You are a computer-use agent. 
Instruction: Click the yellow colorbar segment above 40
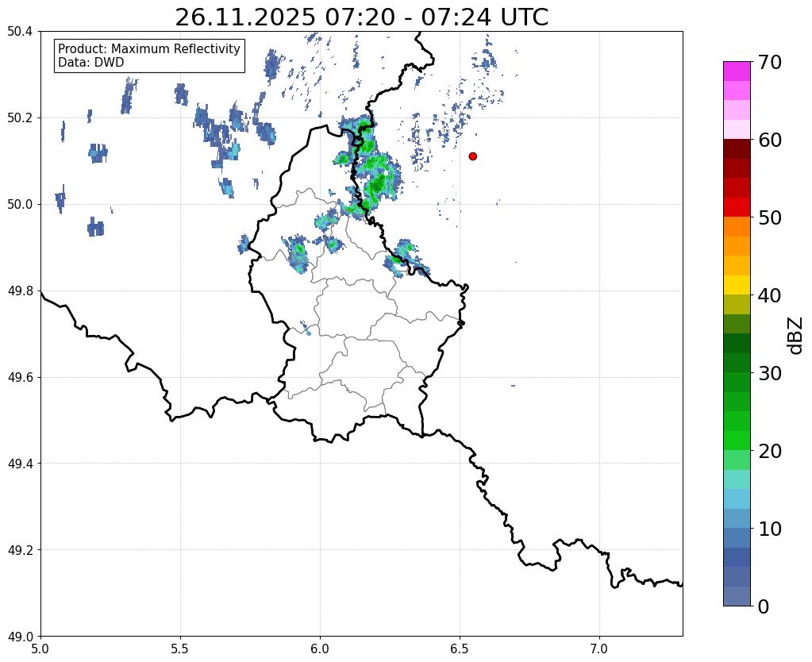tap(737, 285)
